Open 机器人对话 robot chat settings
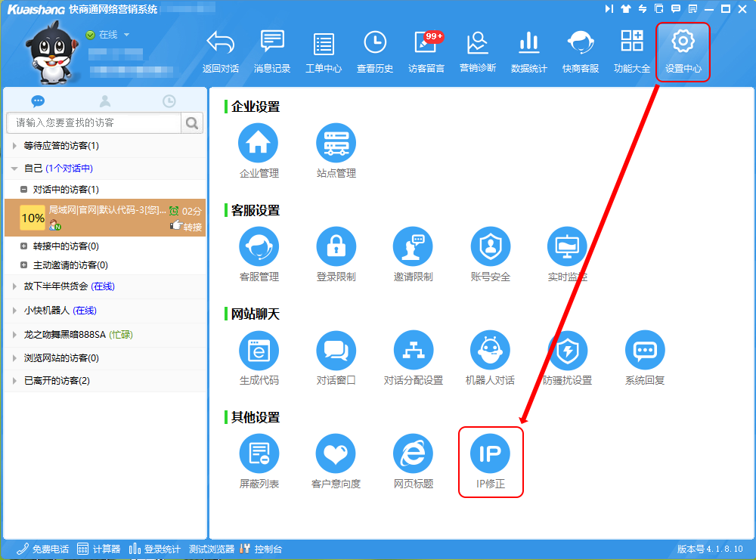Viewport: 756px width, 560px height. pos(490,350)
